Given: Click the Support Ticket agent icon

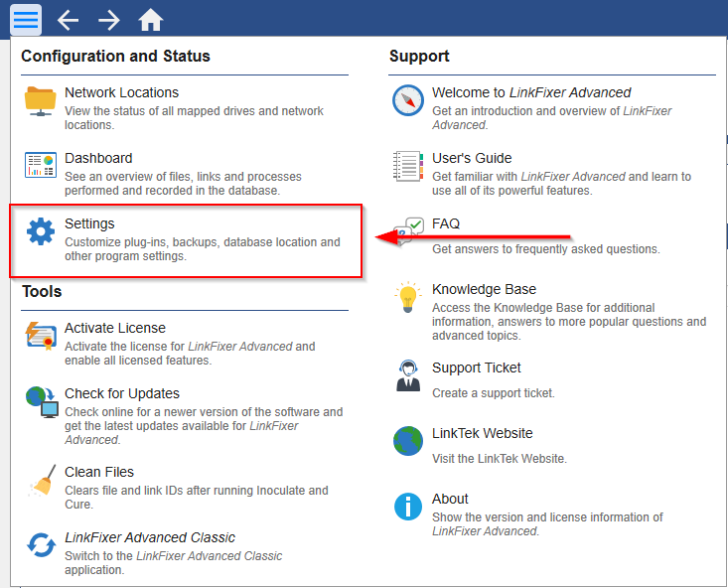Looking at the screenshot, I should 407,375.
